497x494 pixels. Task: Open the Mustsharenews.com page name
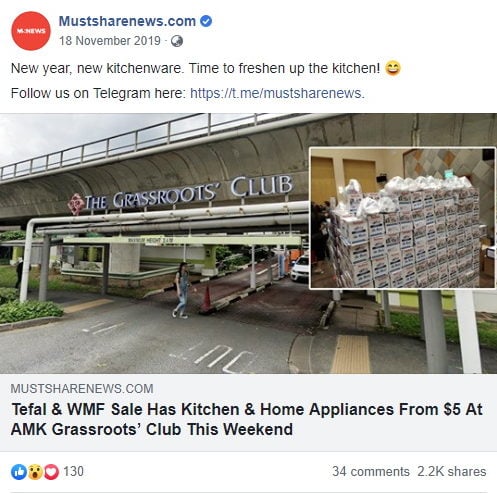127,21
